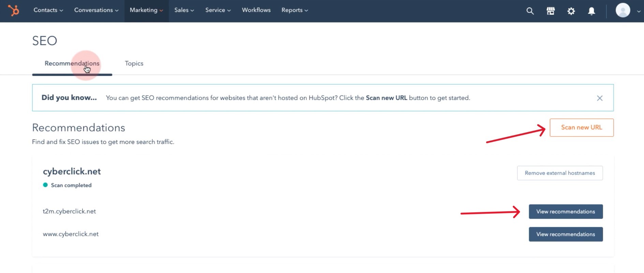Select the Recommendations tab
This screenshot has height=273, width=644.
click(x=72, y=63)
